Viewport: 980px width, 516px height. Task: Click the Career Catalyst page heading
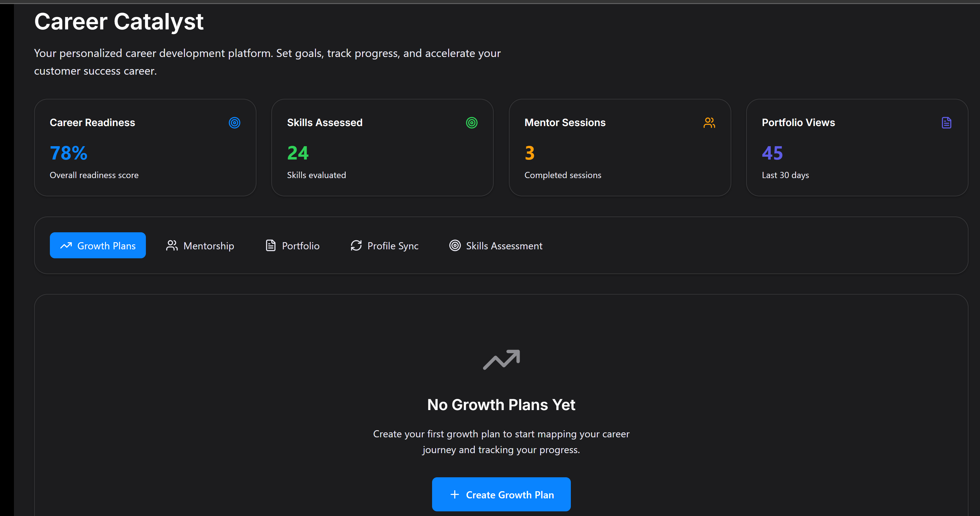click(119, 21)
